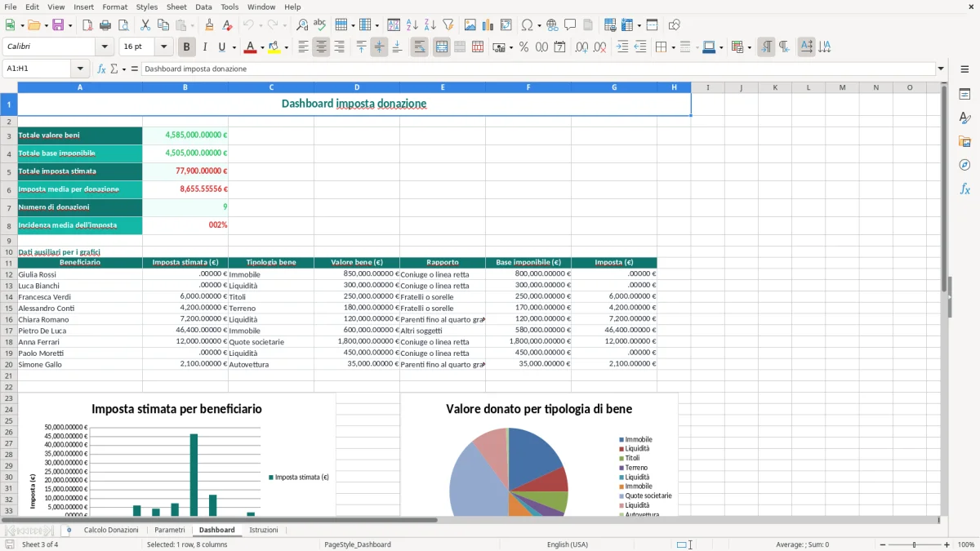Open the sidebar Navigator panel
980x551 pixels.
click(964, 165)
